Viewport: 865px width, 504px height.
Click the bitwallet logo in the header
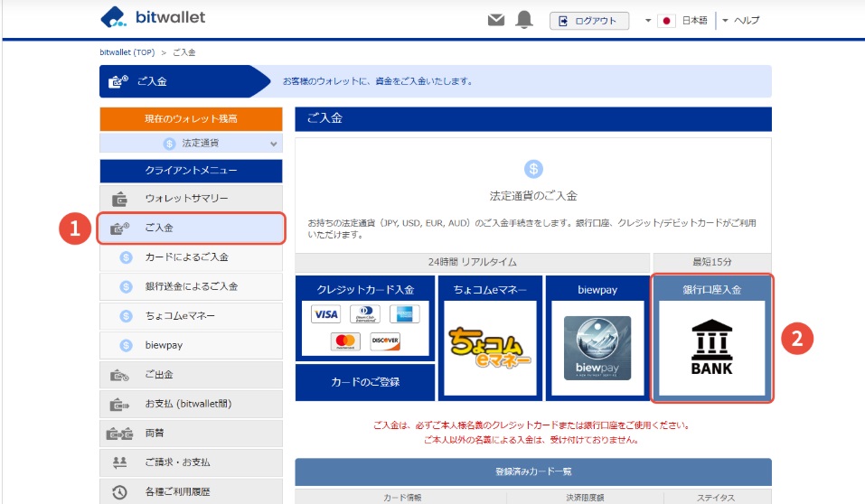(153, 17)
